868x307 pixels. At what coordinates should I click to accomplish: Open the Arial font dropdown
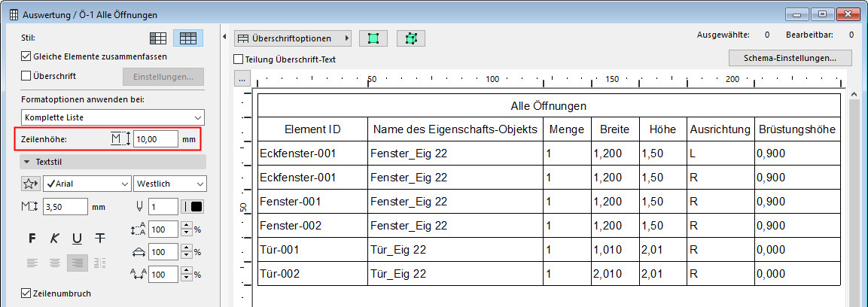point(87,184)
